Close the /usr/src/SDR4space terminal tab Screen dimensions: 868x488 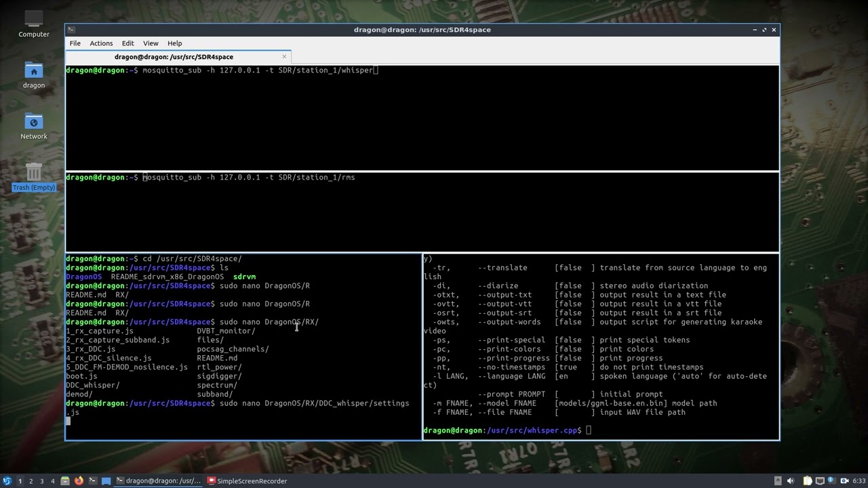click(x=284, y=57)
